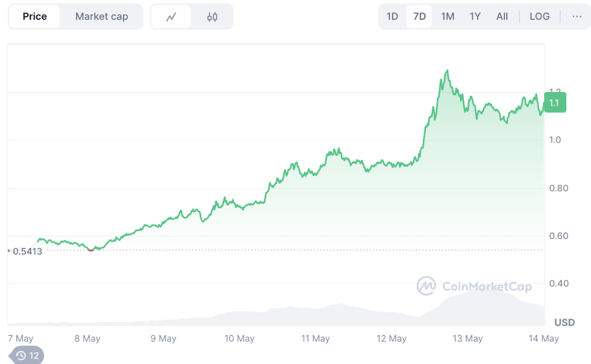Click the price peak on the chart line
This screenshot has height=364, width=591.
point(447,71)
